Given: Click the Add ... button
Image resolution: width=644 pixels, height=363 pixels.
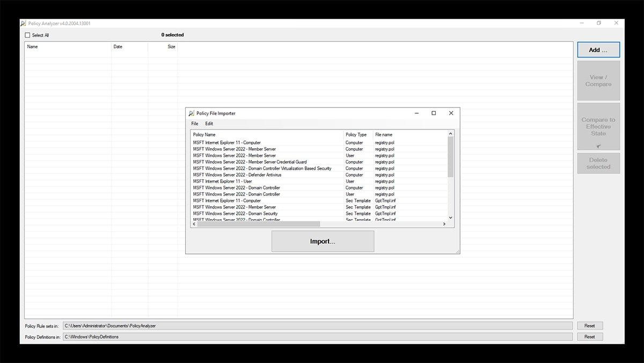Looking at the screenshot, I should 598,50.
